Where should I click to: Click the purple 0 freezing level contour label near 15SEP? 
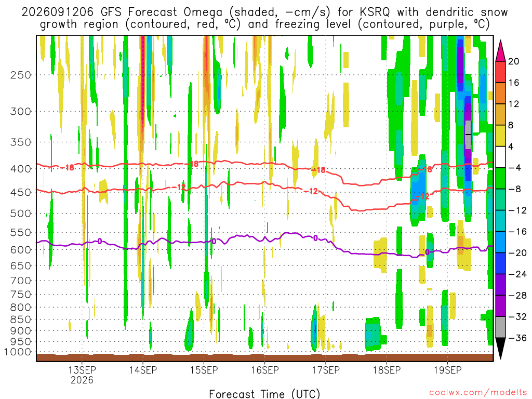point(214,241)
